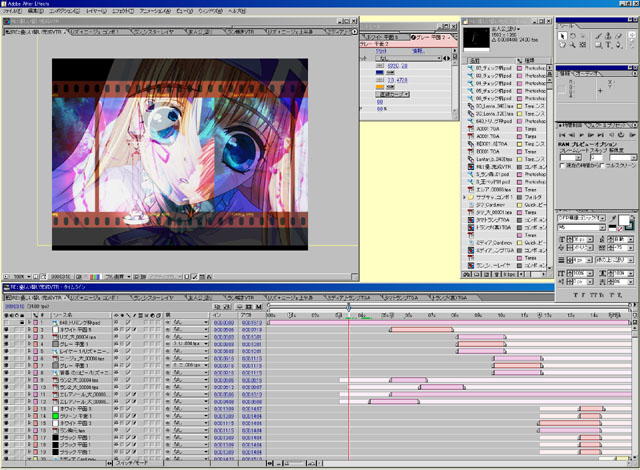The image size is (640, 470).
Task: Click blue color swatch in Effect Controls
Action: point(380,72)
